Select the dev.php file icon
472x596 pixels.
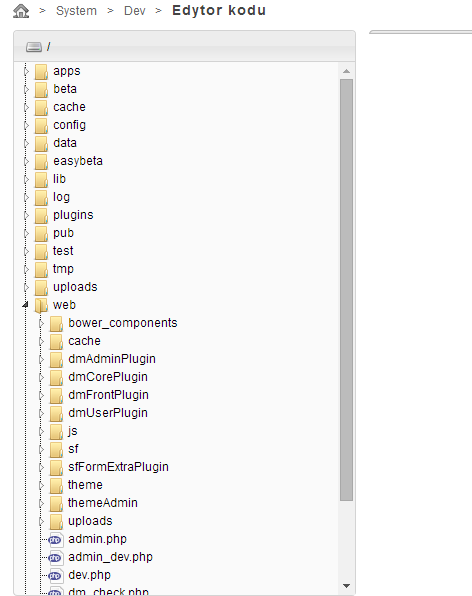pyautogui.click(x=56, y=575)
